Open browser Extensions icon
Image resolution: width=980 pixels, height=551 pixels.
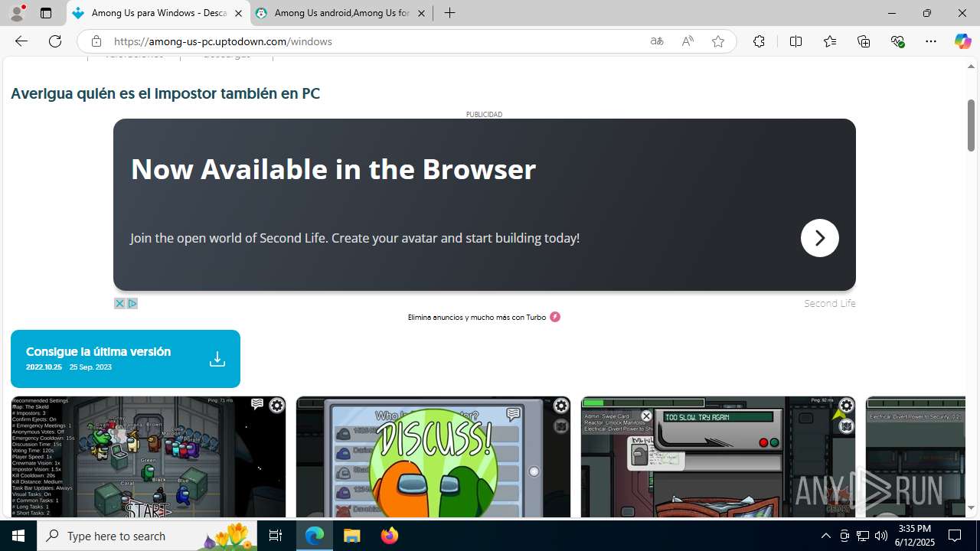[x=759, y=41]
